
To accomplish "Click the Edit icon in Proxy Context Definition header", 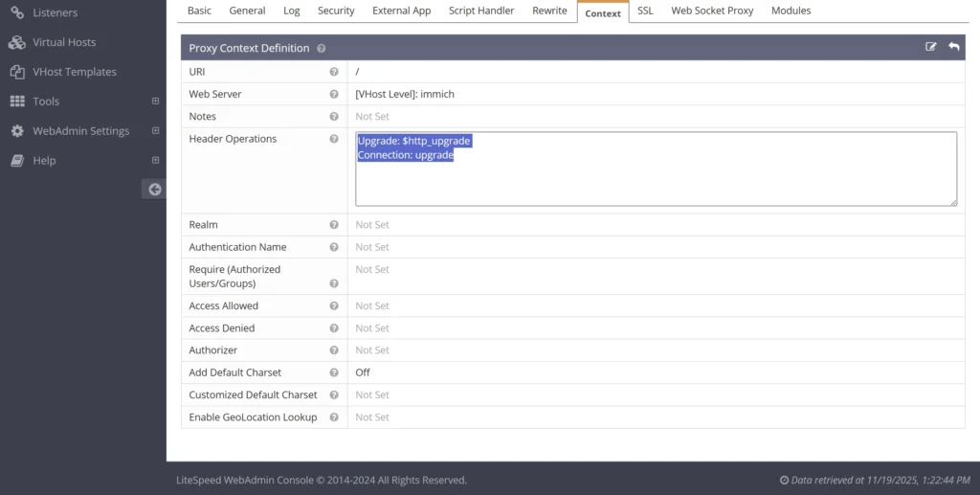I will click(x=931, y=47).
